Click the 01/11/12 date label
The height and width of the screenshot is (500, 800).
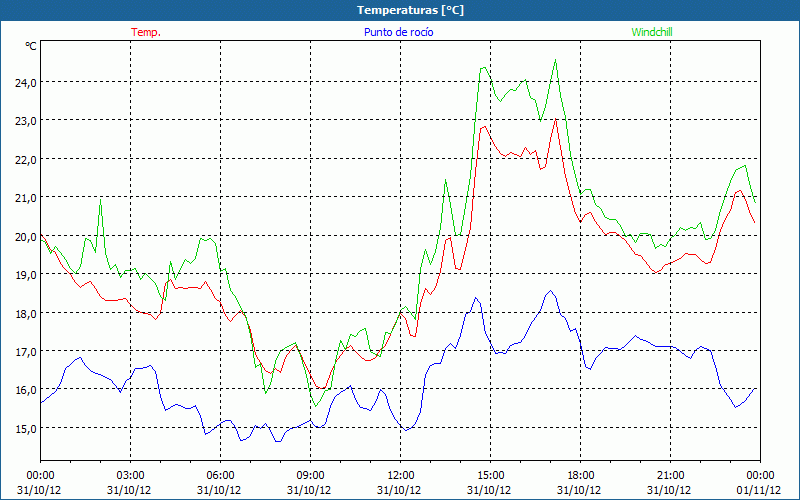pos(759,490)
